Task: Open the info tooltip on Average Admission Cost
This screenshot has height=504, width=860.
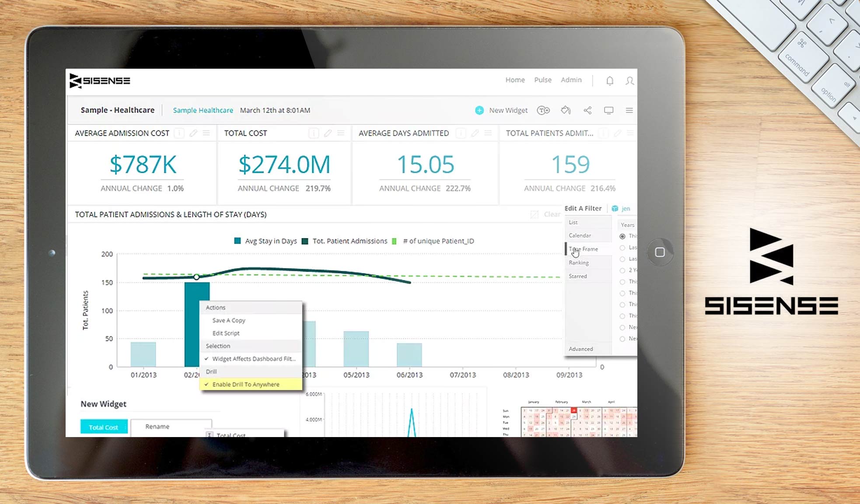Action: coord(179,133)
